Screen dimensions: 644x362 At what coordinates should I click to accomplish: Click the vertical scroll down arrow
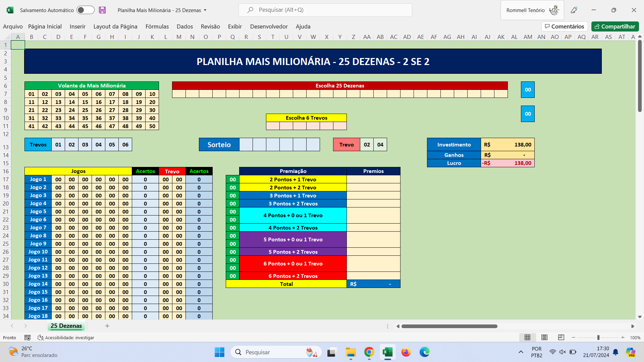pos(640,317)
